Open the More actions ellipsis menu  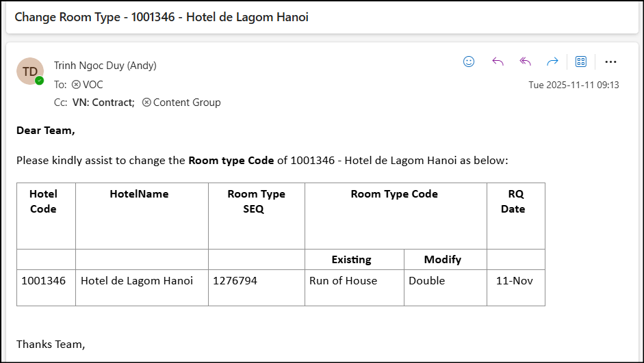611,62
